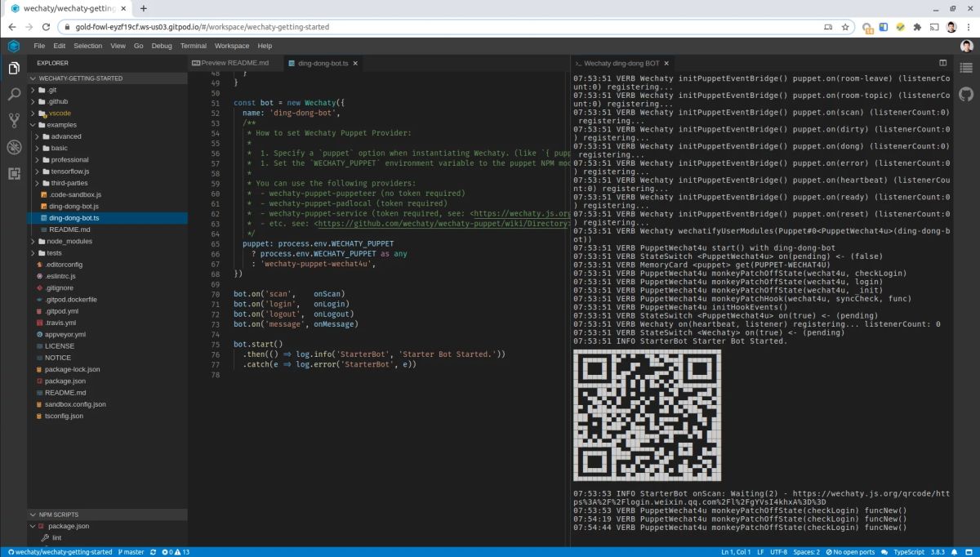Screen dimensions: 980x557
Task: Open the Chrome profile avatar
Action: pos(951,27)
